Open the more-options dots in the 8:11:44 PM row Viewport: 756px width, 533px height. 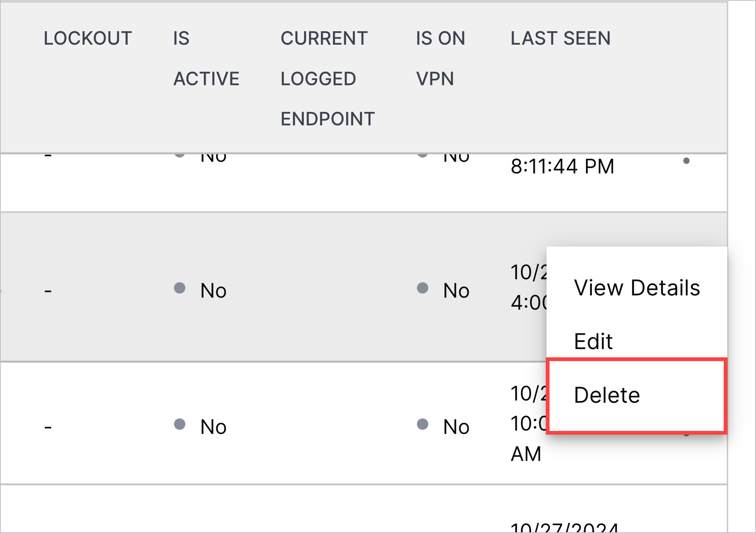click(686, 161)
